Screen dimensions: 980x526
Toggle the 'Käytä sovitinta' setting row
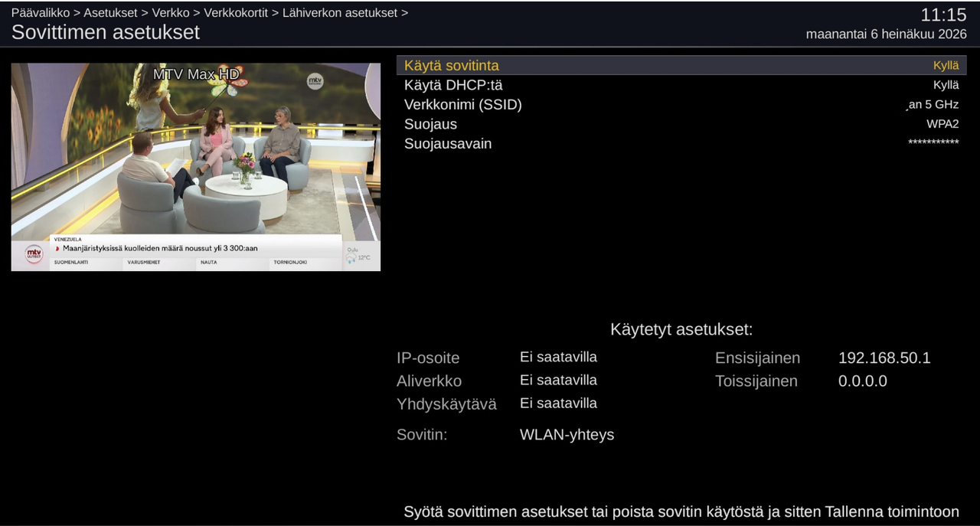681,65
